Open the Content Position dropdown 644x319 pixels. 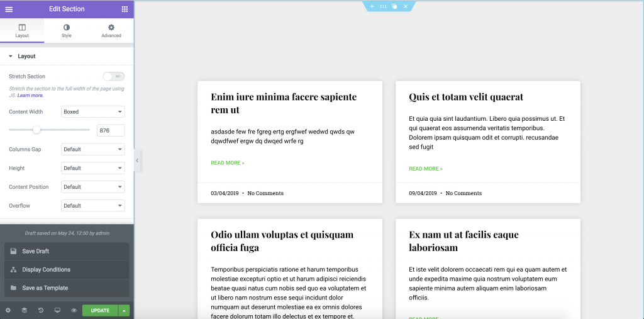(x=93, y=187)
